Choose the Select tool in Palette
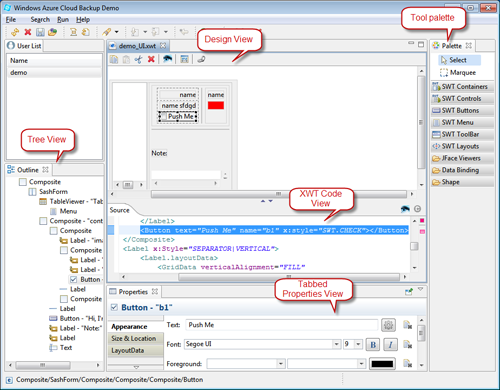 pos(459,60)
